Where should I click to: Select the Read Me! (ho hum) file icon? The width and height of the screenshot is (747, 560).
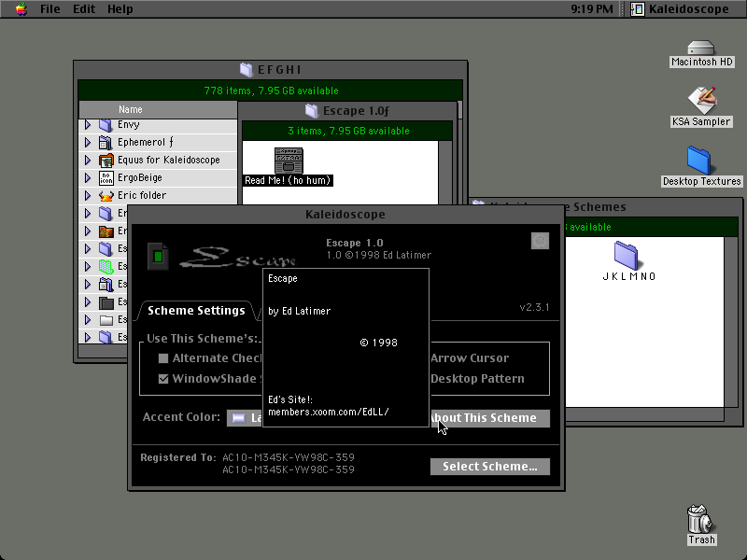coord(289,161)
